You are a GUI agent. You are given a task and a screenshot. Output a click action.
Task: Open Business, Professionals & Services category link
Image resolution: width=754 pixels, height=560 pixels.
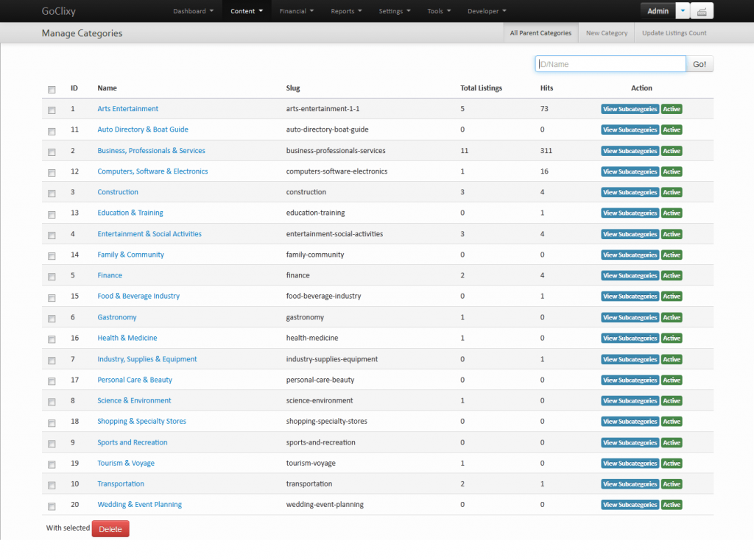(151, 151)
